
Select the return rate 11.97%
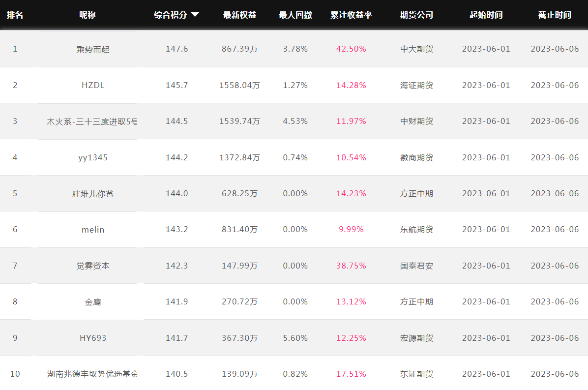[351, 121]
